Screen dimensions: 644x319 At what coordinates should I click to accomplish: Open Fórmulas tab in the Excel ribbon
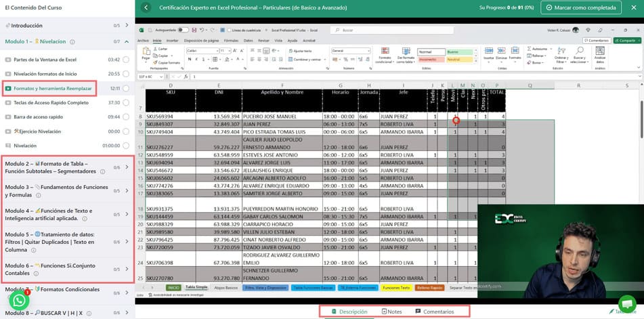(x=231, y=41)
